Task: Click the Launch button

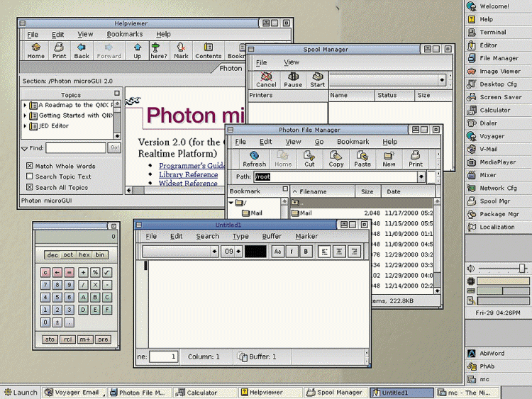Action: point(21,393)
